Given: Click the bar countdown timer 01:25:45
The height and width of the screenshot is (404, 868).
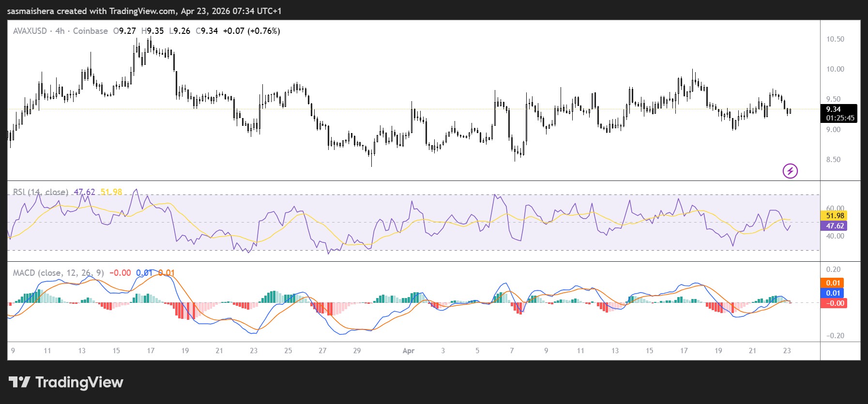Looking at the screenshot, I should tap(840, 118).
